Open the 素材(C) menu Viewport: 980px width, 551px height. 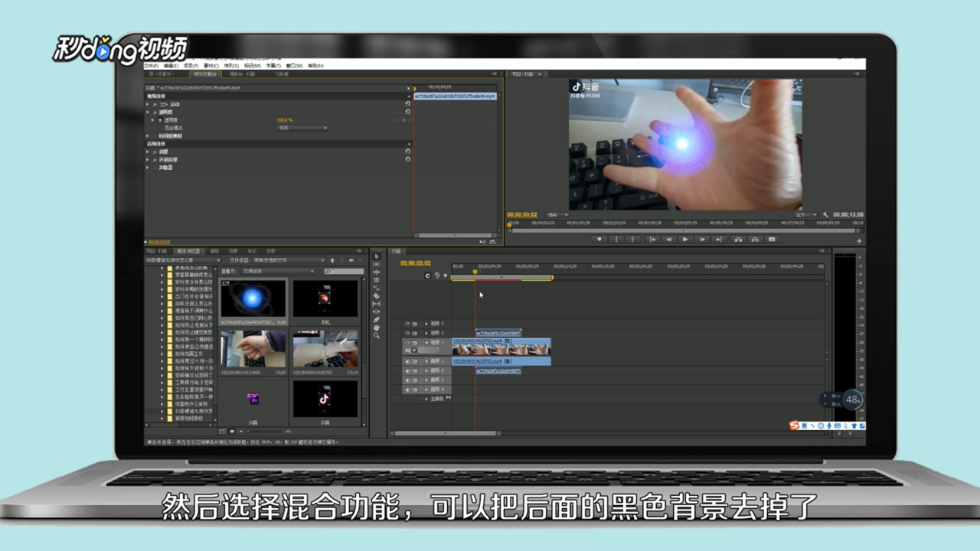point(211,66)
